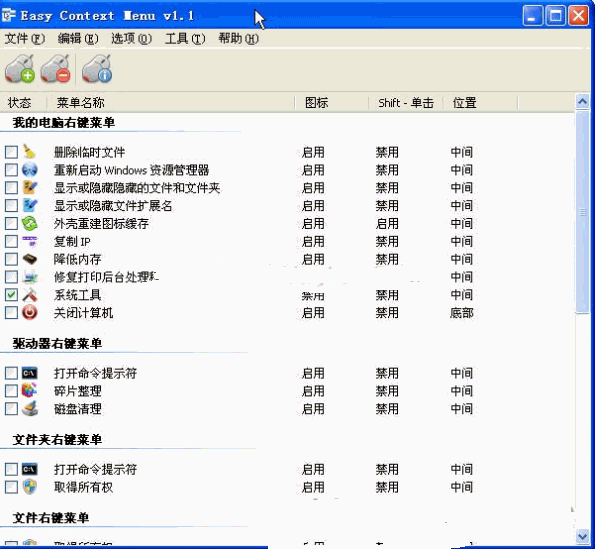The image size is (595, 549).
Task: Click the console icon under 文件夹右键菜单
Action: [x=29, y=469]
